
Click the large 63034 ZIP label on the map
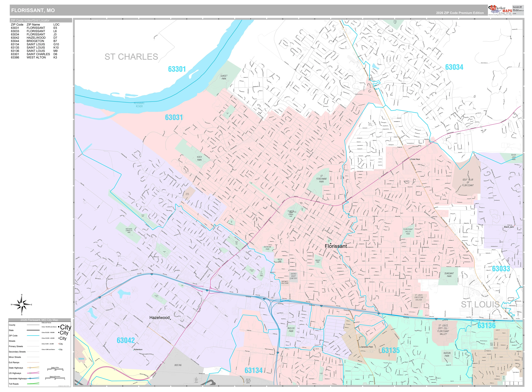(454, 67)
